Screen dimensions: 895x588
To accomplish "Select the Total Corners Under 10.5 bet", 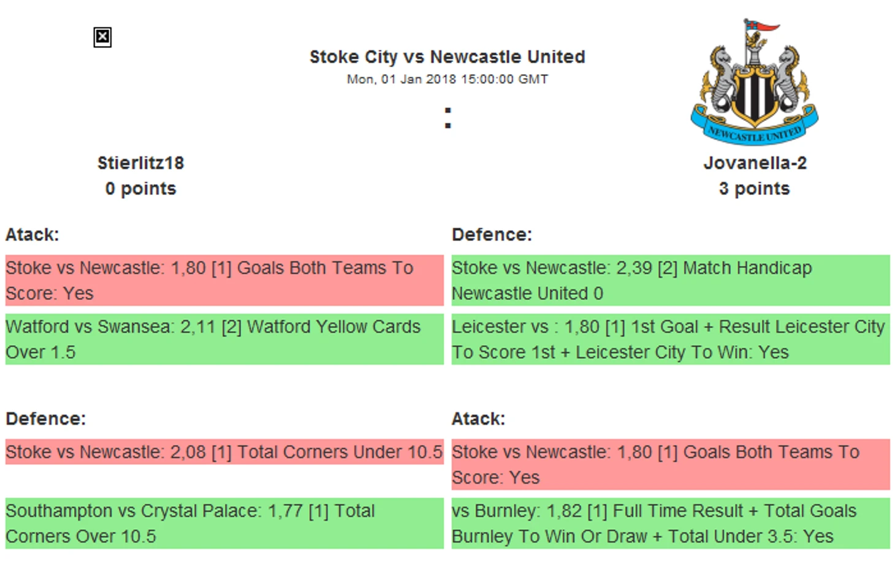I will [224, 452].
